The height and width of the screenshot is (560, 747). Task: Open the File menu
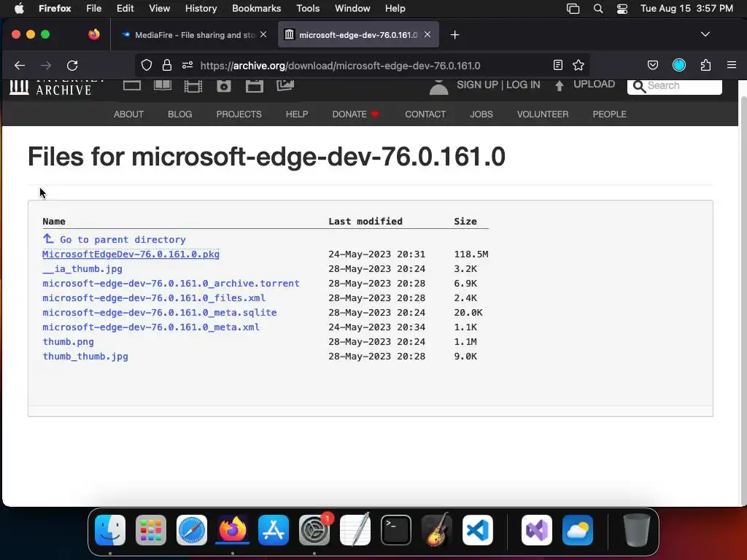(93, 8)
